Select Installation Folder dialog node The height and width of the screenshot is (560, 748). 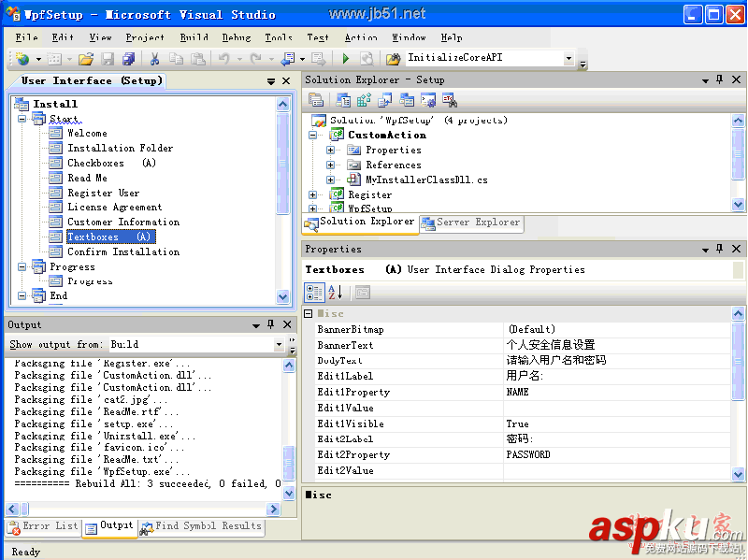(x=121, y=148)
